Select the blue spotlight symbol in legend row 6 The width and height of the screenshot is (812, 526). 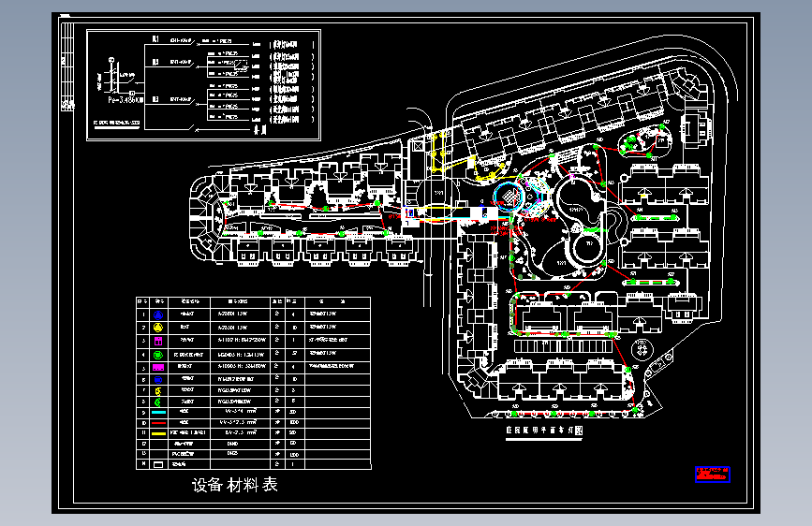click(158, 379)
